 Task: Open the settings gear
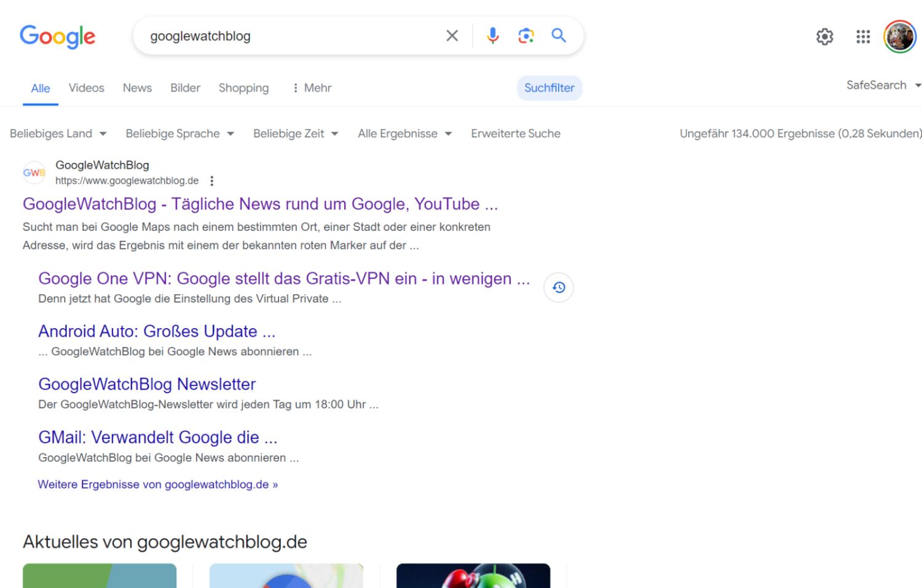pyautogui.click(x=824, y=37)
